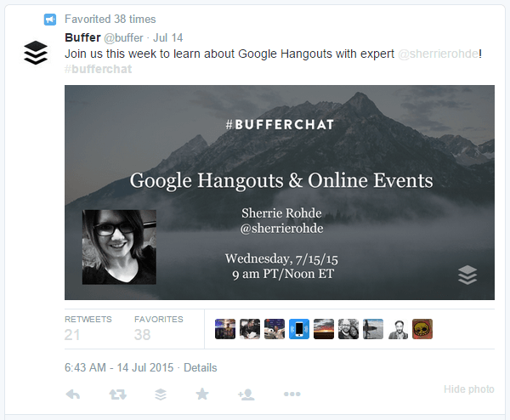The height and width of the screenshot is (420, 510).
Task: Click the blue megaphone activity icon
Action: pyautogui.click(x=50, y=20)
